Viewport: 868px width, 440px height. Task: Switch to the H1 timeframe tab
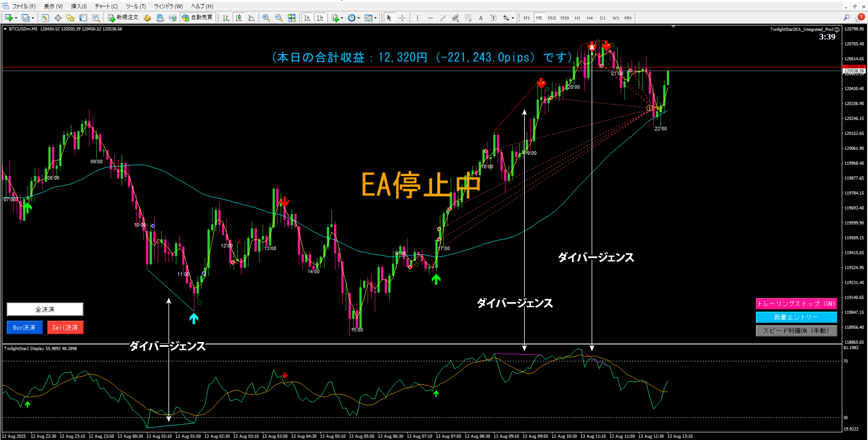pyautogui.click(x=577, y=18)
